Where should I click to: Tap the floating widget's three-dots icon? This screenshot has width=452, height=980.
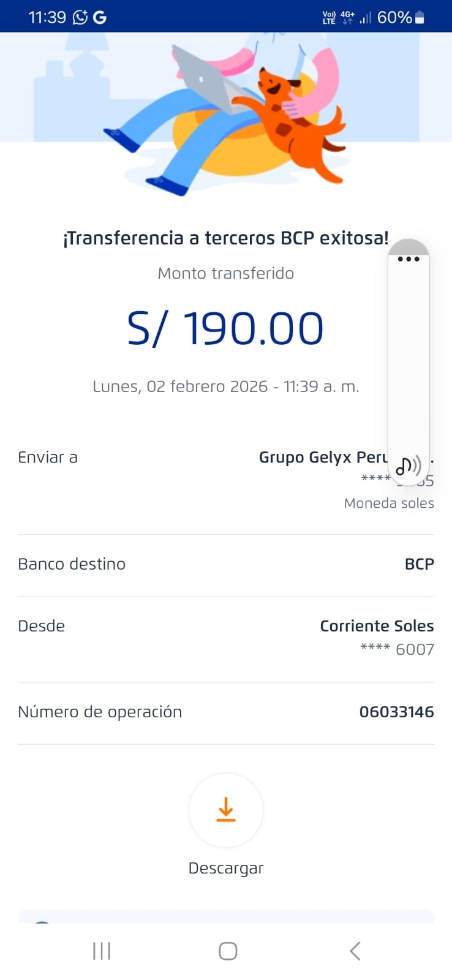[x=409, y=258]
